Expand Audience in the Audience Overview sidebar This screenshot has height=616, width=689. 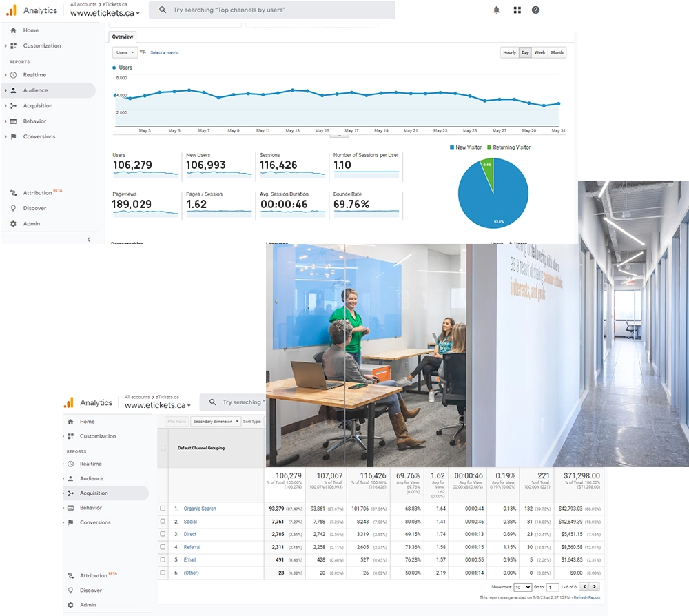[x=6, y=90]
